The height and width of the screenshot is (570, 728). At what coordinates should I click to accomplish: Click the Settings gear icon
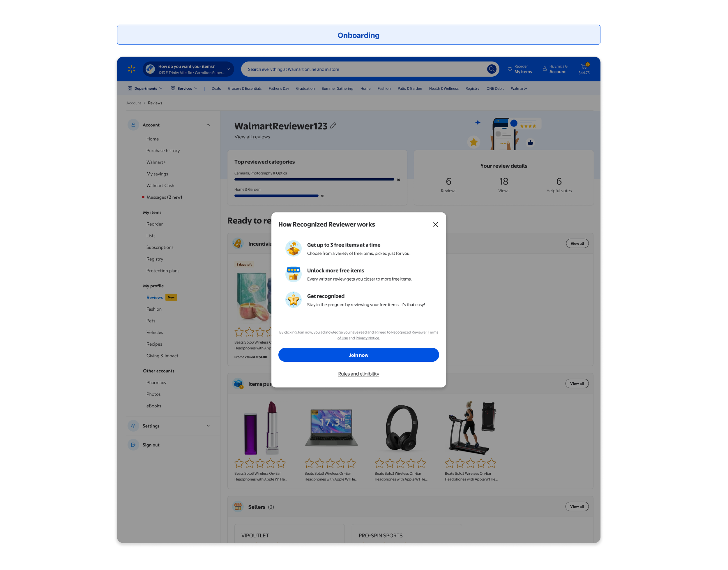[133, 426]
